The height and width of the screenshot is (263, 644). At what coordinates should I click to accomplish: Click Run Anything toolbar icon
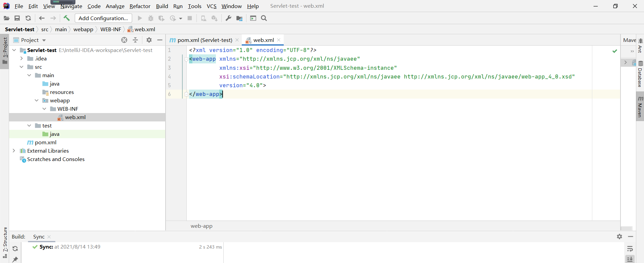click(x=253, y=18)
